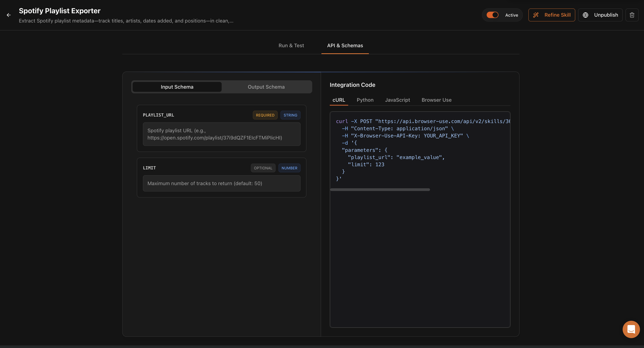The image size is (644, 348).
Task: Click the NUMBER badge on LIMIT
Action: tap(289, 168)
